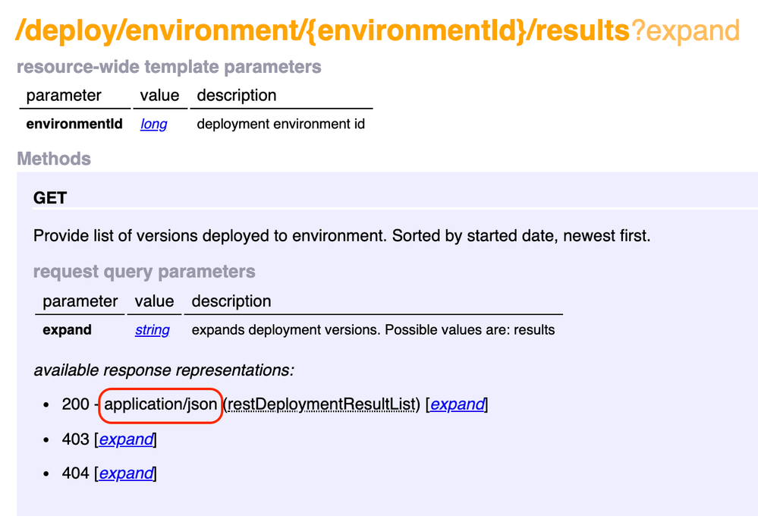Click the request query parameters heading

tap(144, 272)
